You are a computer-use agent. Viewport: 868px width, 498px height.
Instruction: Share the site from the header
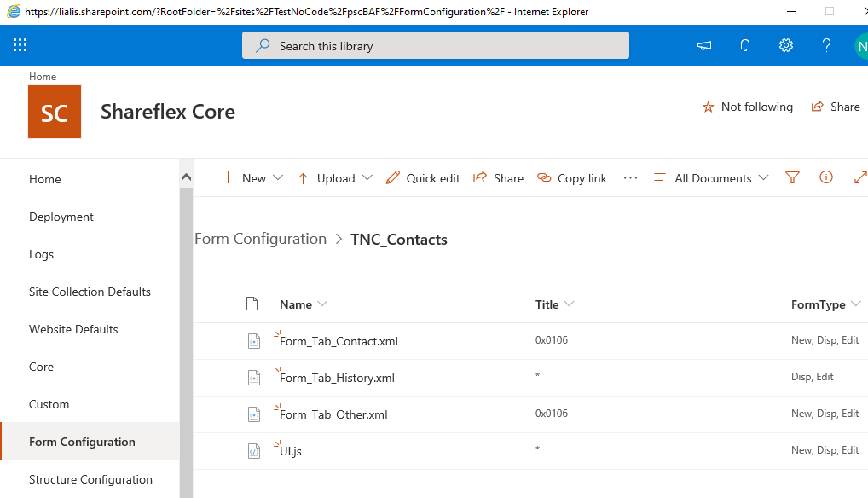836,107
